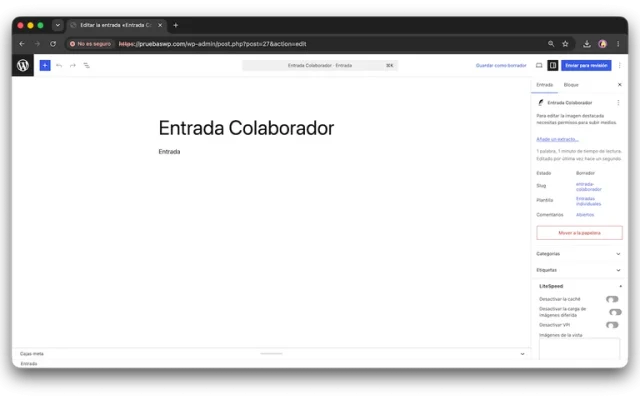This screenshot has width=640, height=400.
Task: Select the Editar la entrada browser tab
Action: pos(116,25)
